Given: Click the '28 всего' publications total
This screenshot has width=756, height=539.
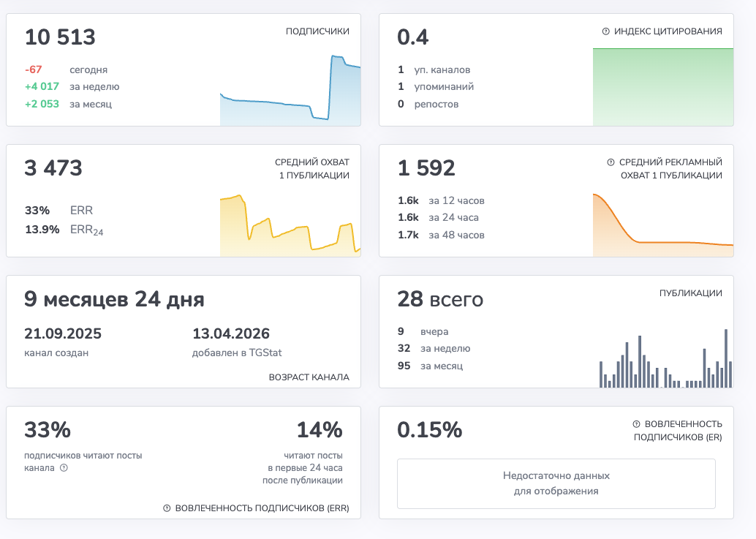Looking at the screenshot, I should point(440,299).
